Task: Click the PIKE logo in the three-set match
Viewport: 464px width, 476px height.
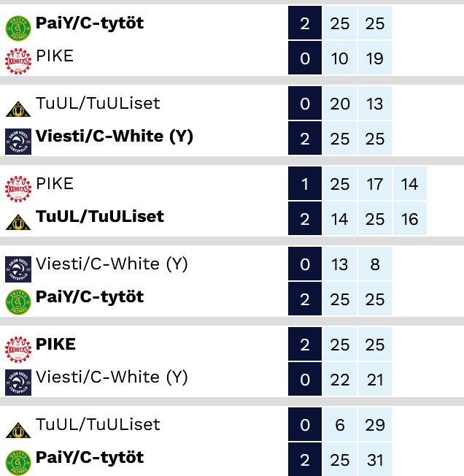Action: 18,189
